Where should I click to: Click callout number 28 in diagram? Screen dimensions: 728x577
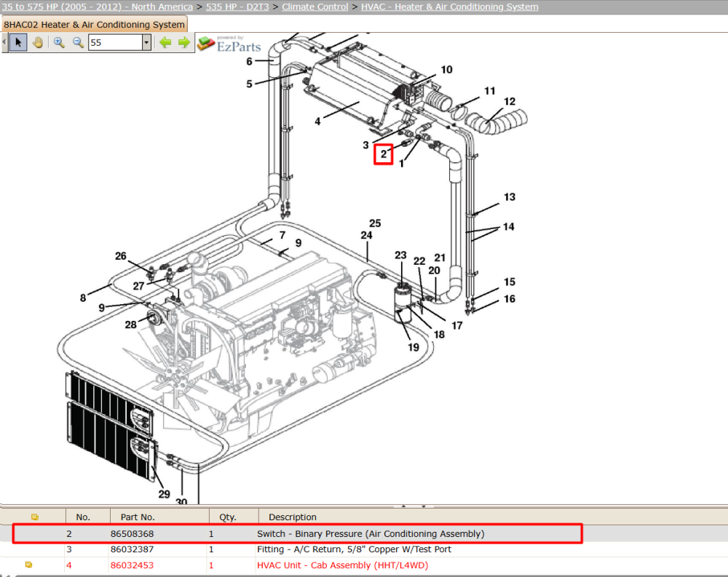130,325
